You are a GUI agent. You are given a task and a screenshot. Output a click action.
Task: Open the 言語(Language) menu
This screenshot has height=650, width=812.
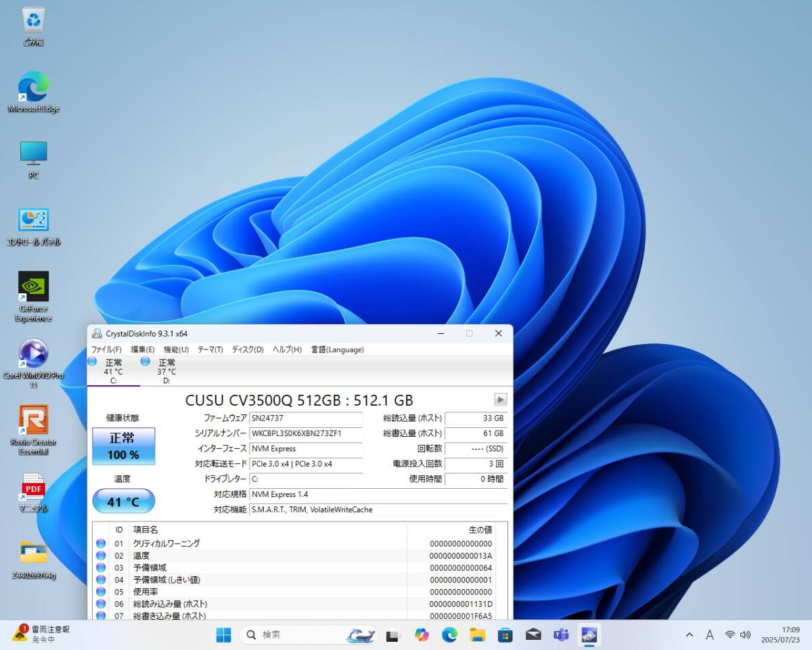(x=337, y=349)
